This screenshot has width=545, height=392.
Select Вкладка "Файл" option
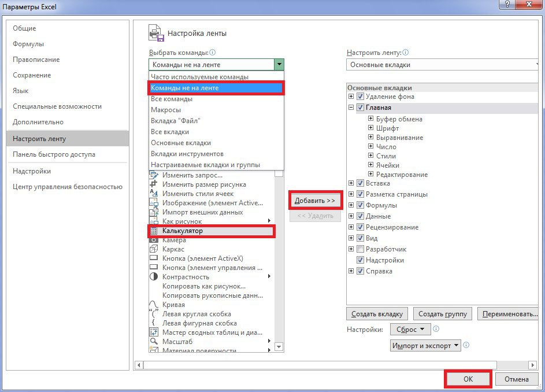216,121
